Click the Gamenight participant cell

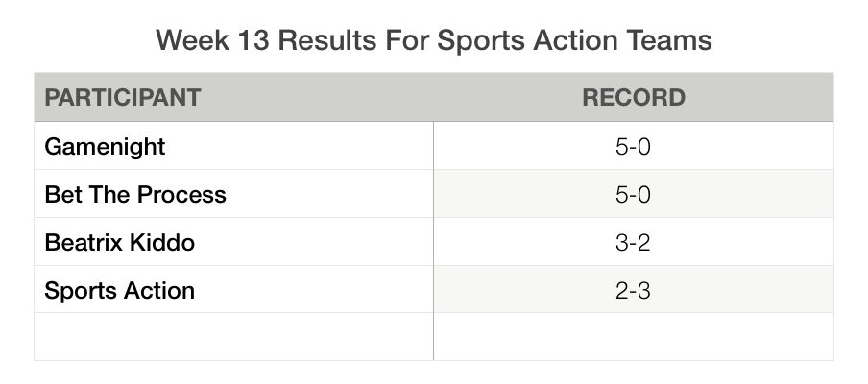click(105, 147)
